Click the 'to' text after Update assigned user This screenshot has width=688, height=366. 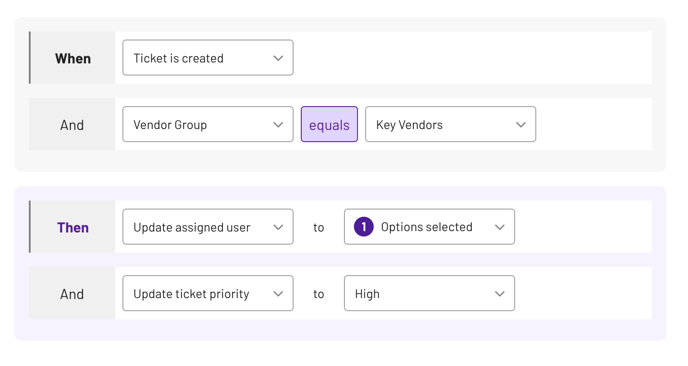[x=319, y=227]
